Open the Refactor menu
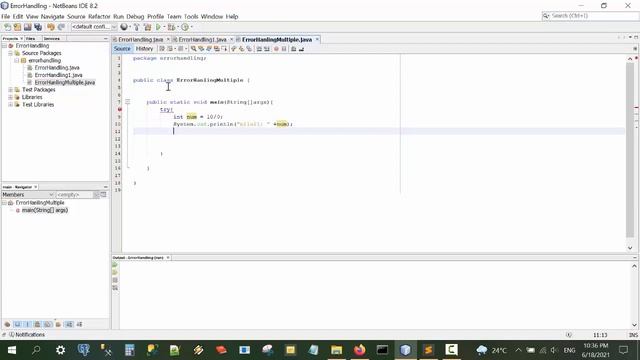 pos(99,17)
